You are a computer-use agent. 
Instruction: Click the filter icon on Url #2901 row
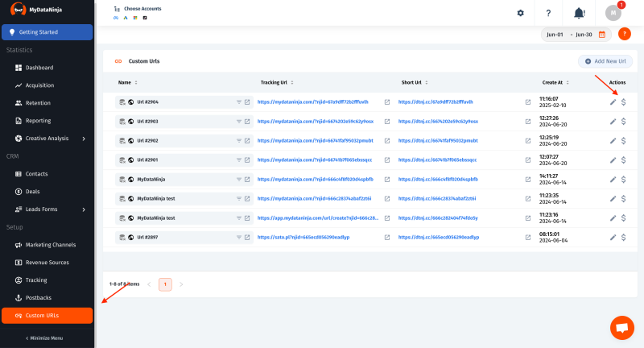coord(238,160)
